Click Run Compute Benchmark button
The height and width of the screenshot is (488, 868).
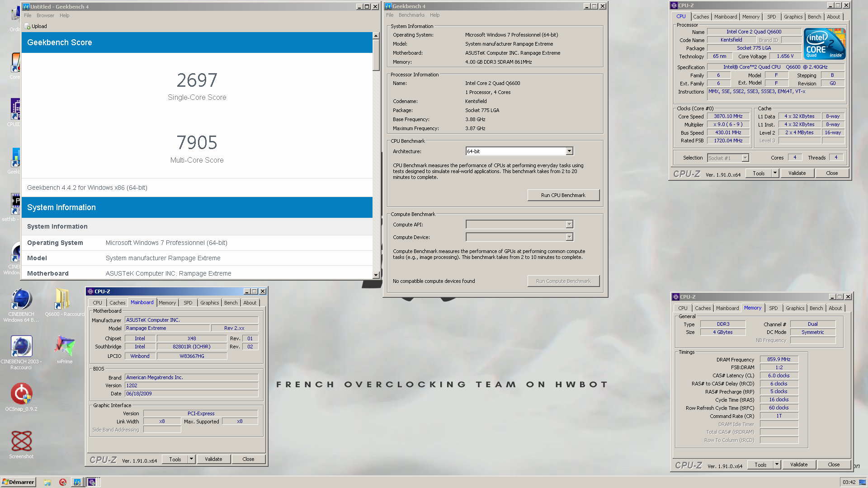coord(563,281)
